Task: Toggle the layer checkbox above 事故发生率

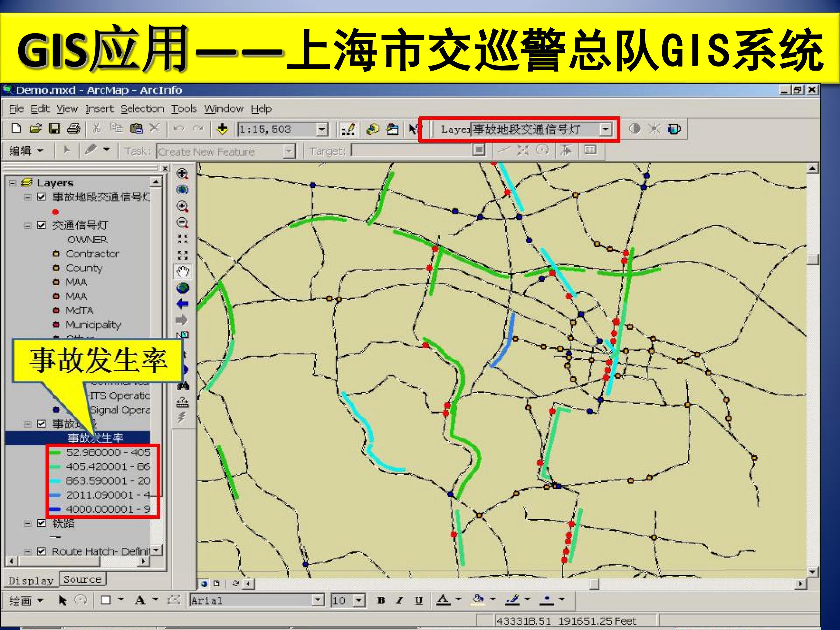Action: [41, 424]
